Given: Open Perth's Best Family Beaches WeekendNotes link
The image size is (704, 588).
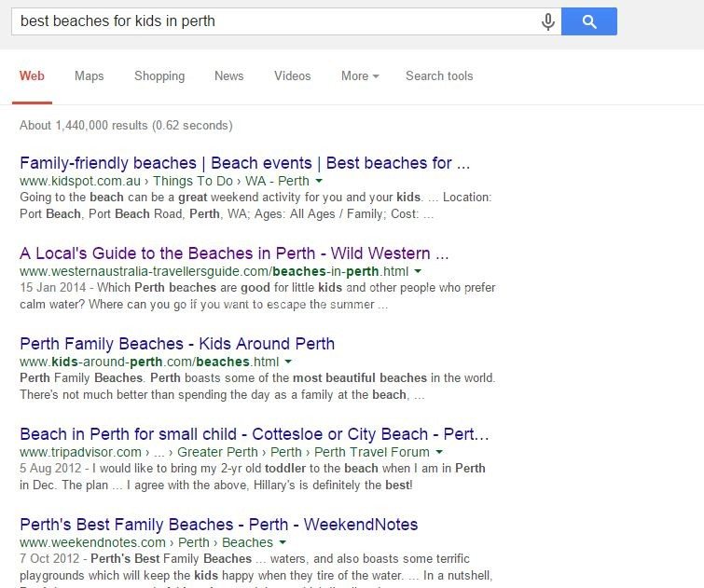Looking at the screenshot, I should [x=218, y=525].
